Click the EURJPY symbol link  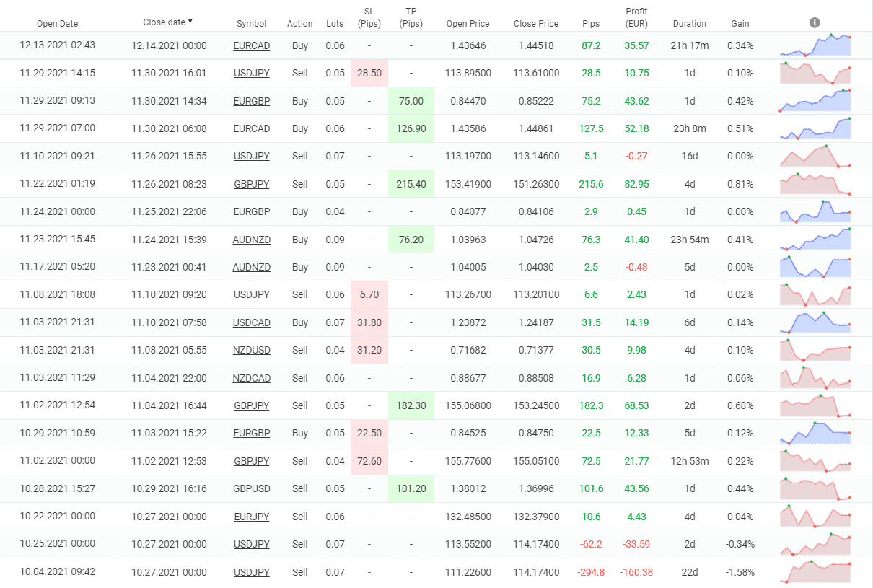[251, 517]
